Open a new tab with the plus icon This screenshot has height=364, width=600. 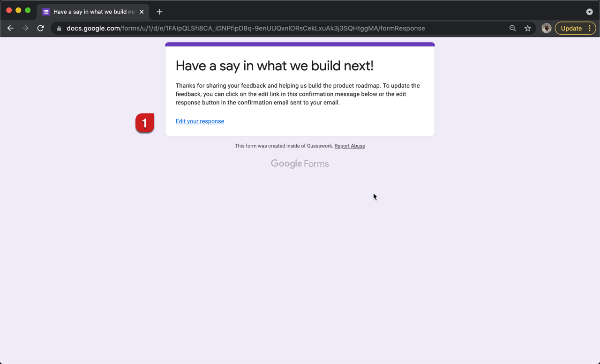pyautogui.click(x=159, y=12)
